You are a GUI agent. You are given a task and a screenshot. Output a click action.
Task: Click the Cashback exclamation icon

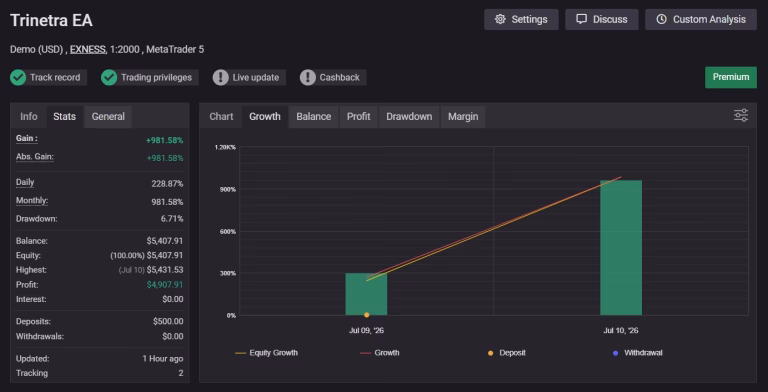click(308, 77)
